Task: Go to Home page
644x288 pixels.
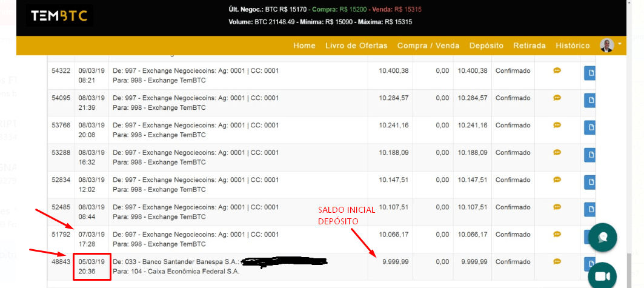Action: [304, 45]
